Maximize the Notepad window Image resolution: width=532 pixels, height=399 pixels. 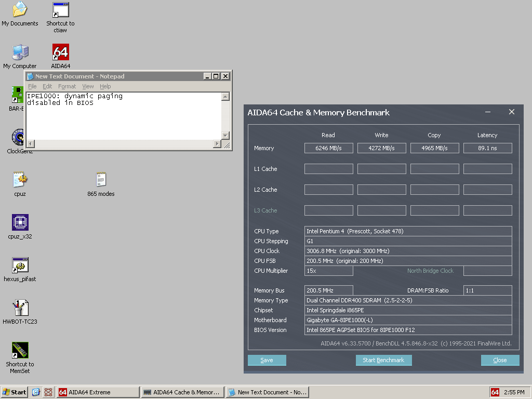[216, 76]
